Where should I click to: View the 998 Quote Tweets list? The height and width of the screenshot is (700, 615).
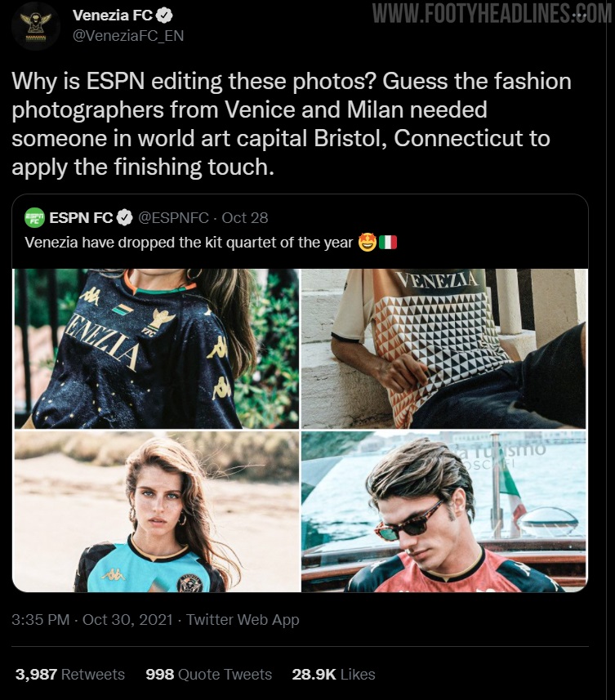[x=208, y=674]
